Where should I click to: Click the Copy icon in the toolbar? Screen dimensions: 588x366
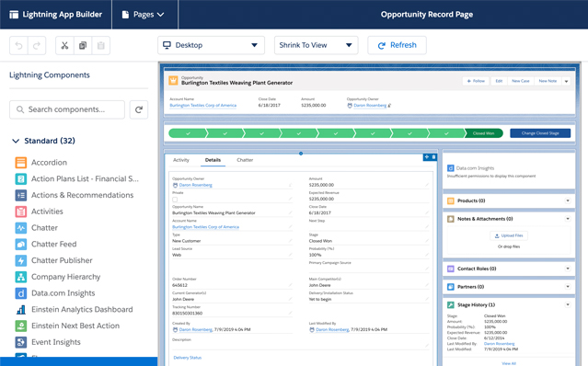83,46
